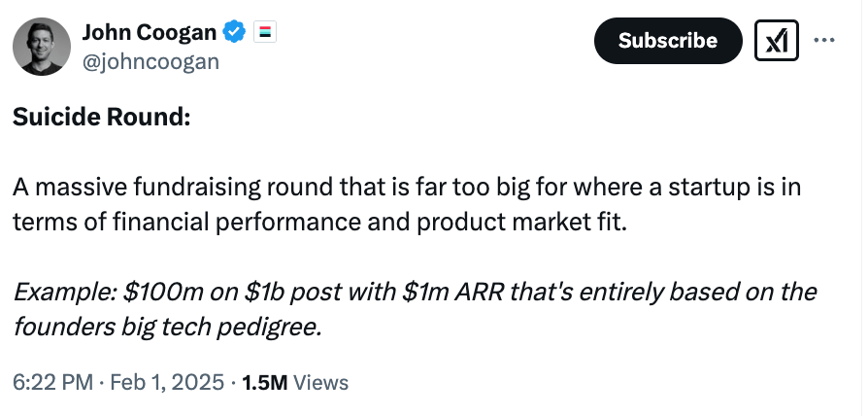Click the blue verified checkmark badge
Viewport: 868px width, 416px height.
[x=234, y=32]
